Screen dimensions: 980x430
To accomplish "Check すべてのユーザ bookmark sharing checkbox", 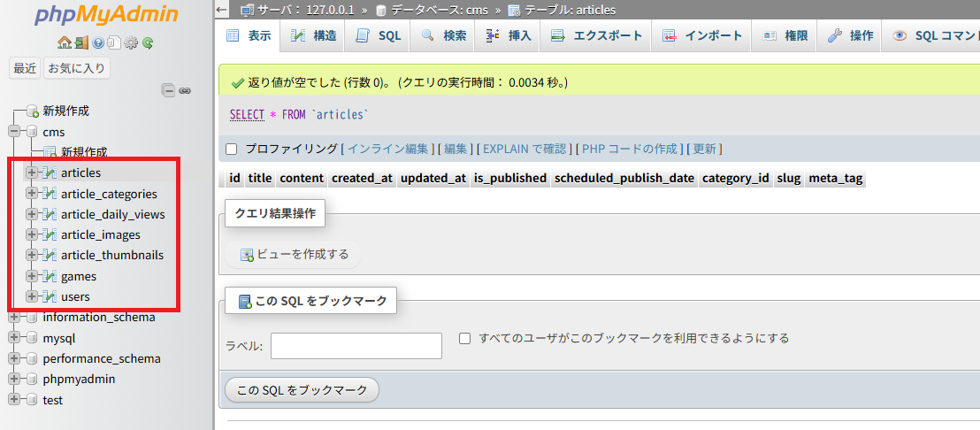I will coord(465,338).
